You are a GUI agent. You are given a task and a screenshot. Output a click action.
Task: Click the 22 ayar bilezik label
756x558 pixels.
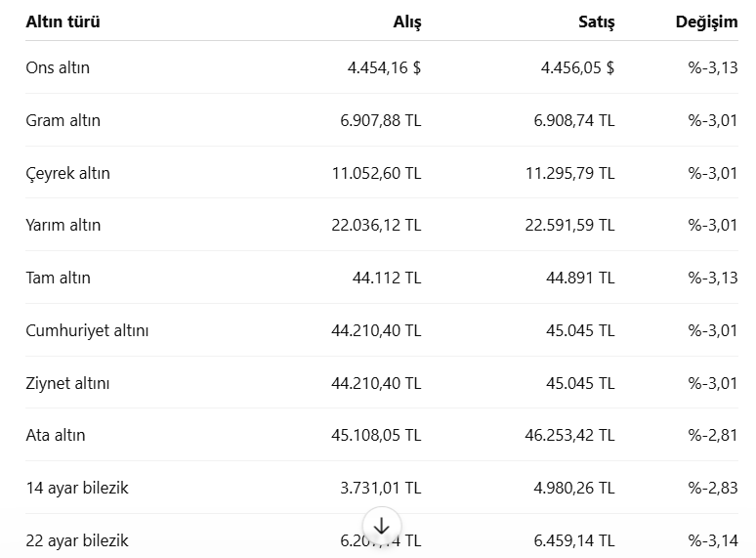pyautogui.click(x=77, y=540)
